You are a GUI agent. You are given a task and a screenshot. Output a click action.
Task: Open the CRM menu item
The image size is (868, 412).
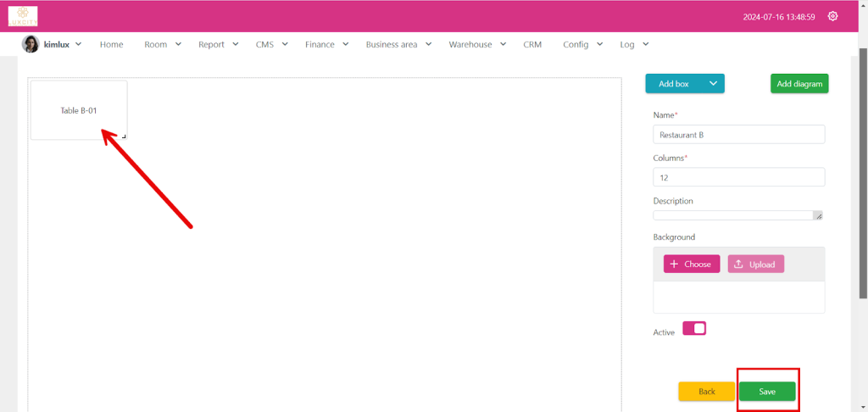point(532,44)
